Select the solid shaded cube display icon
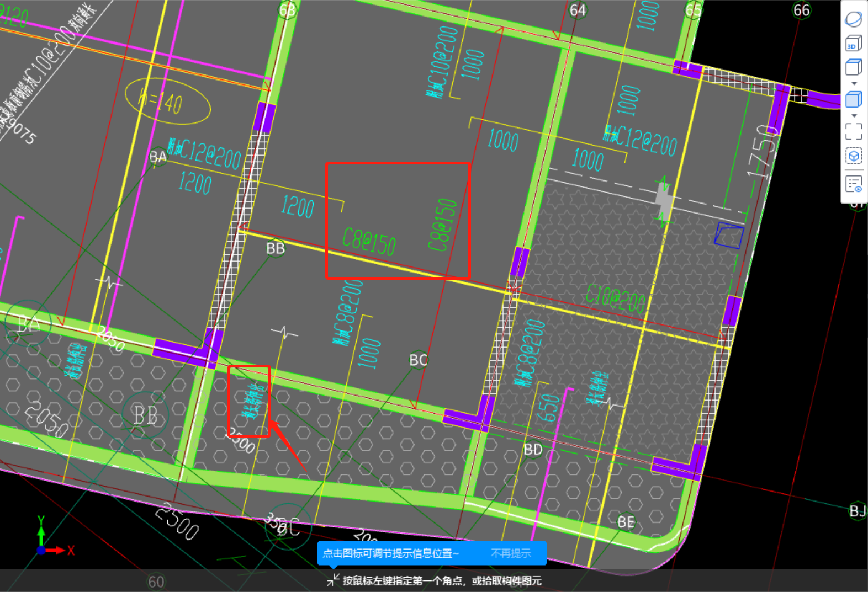Viewport: 868px width, 592px height. click(853, 99)
